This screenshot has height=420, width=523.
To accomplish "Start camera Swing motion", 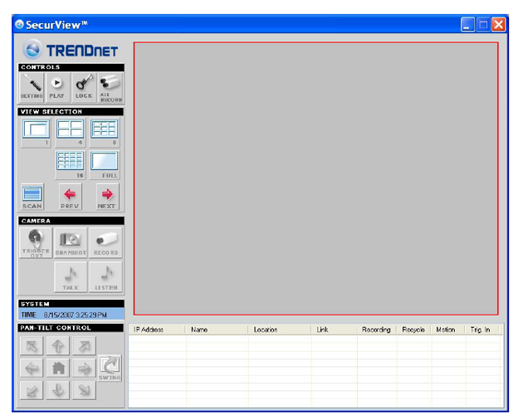I will (x=110, y=369).
